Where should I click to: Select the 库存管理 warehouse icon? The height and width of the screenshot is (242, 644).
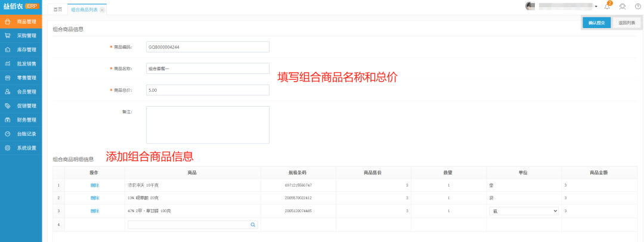(8, 49)
